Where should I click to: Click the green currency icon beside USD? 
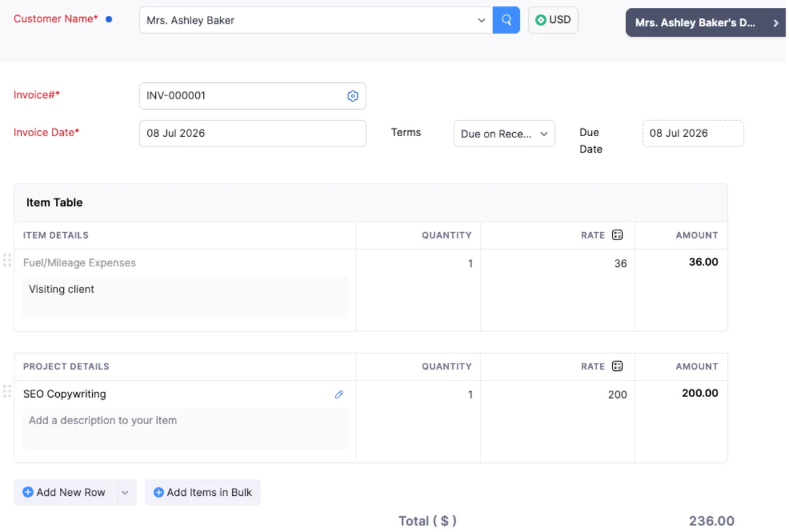[541, 20]
